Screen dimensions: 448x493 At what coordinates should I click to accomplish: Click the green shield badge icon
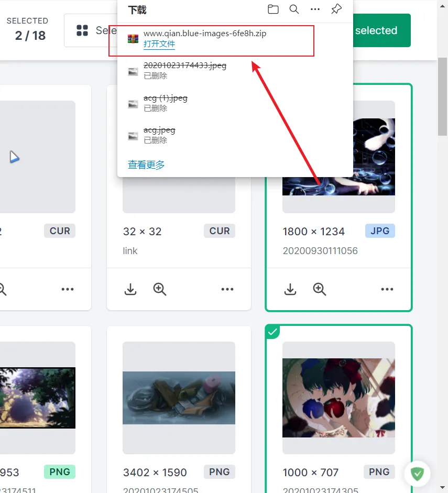[x=417, y=474]
